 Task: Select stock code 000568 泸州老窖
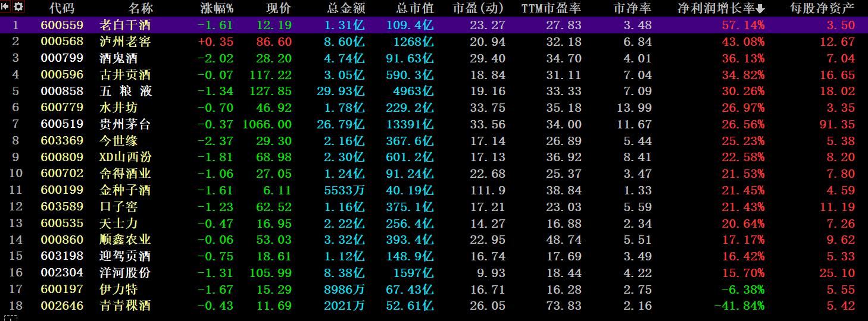click(58, 42)
